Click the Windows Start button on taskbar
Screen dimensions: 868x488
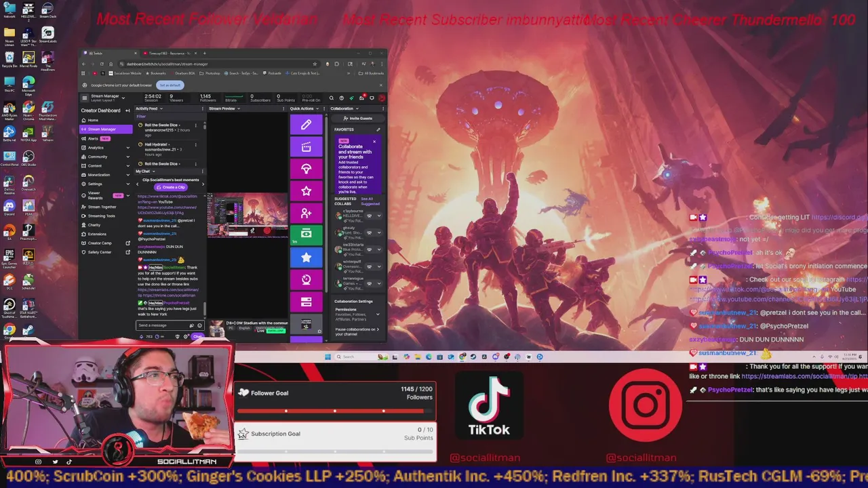[x=328, y=357]
